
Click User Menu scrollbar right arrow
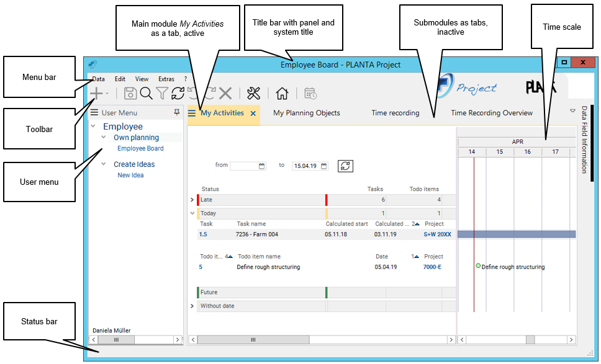pos(177,339)
